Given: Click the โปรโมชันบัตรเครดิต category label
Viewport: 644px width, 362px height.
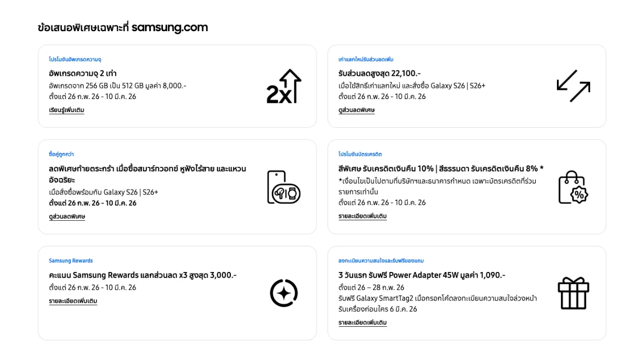Looking at the screenshot, I should point(360,154).
